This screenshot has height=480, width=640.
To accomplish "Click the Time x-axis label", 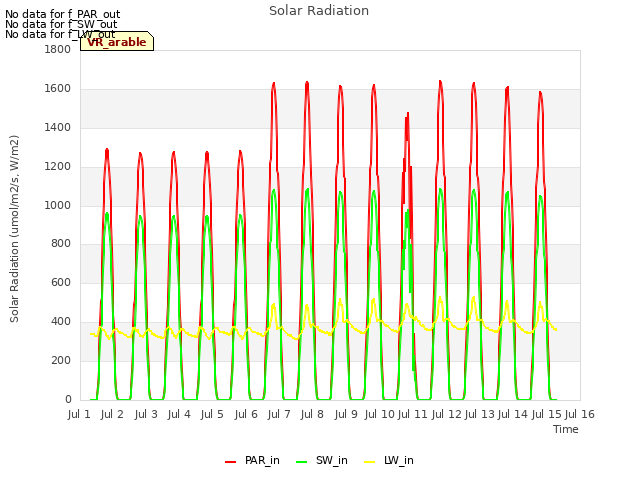I will [x=566, y=429].
